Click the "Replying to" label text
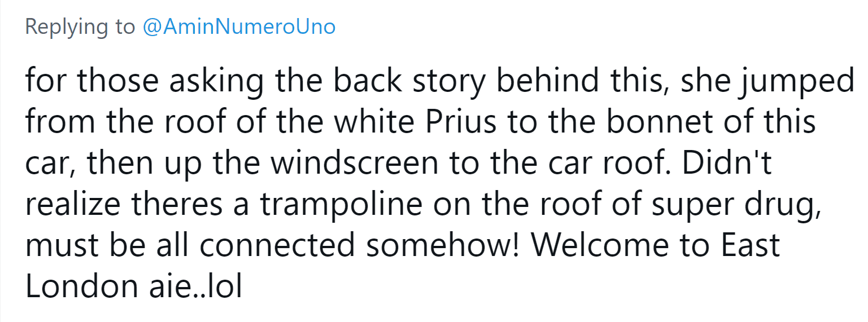868x322 pixels. coord(80,28)
